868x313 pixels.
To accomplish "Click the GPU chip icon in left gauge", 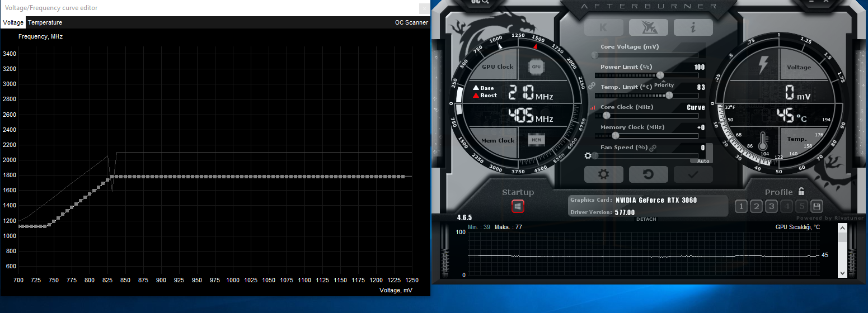I will tap(536, 67).
